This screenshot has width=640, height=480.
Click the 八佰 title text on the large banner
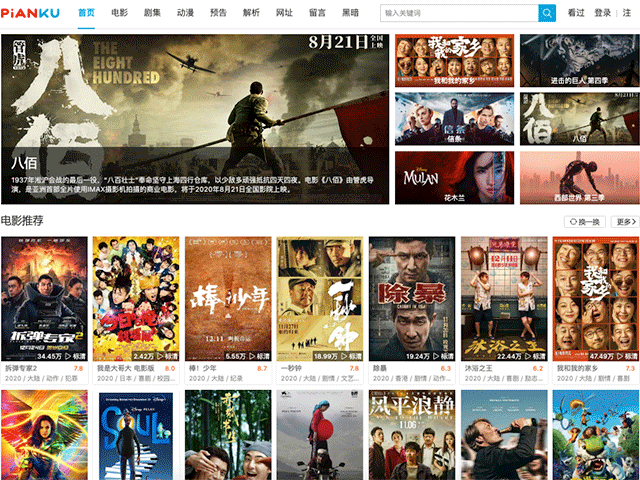pos(24,163)
